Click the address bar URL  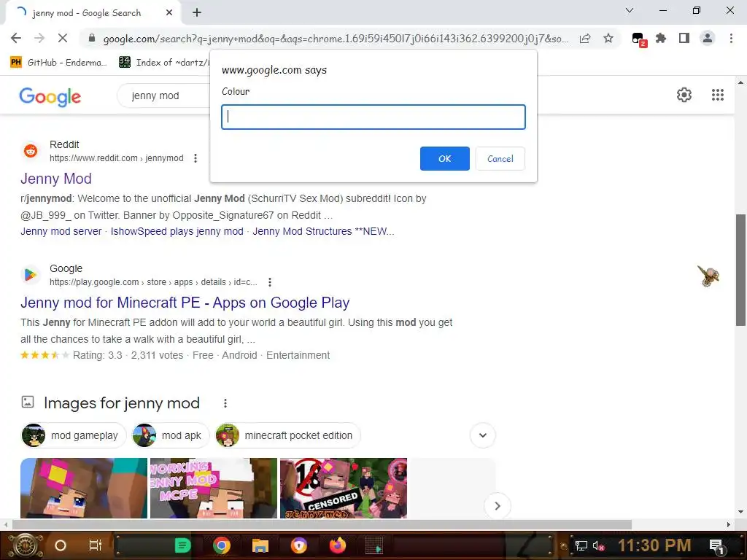[336, 39]
